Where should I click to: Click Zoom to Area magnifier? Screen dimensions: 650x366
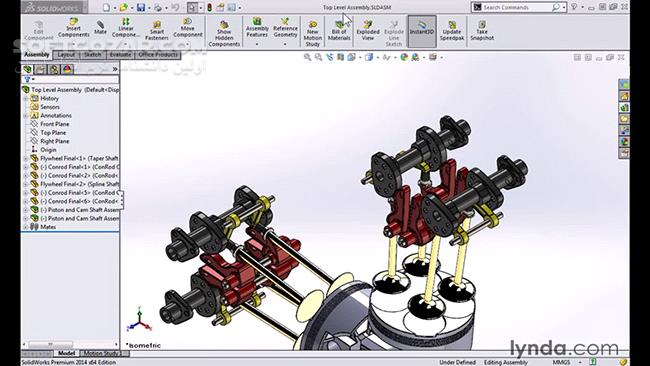point(318,57)
